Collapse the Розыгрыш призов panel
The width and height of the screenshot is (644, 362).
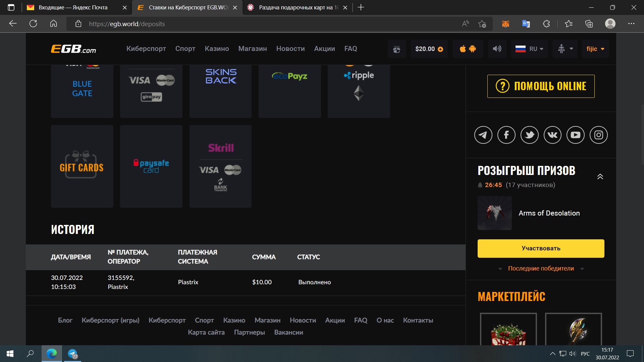tap(600, 177)
